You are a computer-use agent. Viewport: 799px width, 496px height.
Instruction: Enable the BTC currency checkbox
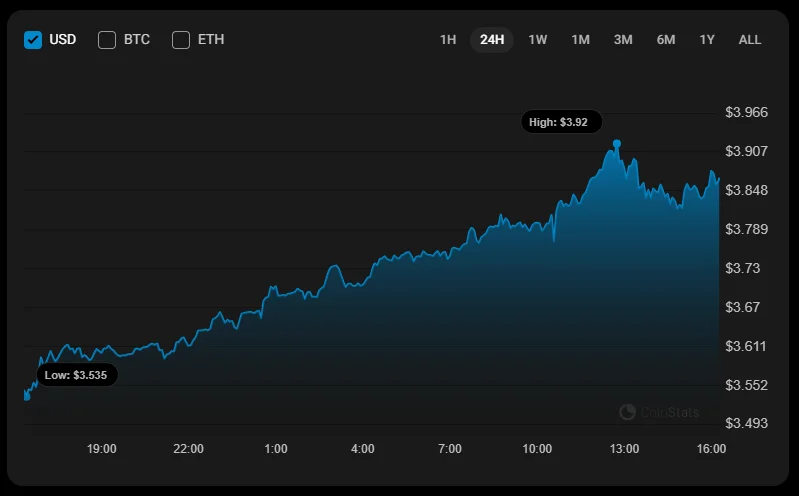[107, 40]
